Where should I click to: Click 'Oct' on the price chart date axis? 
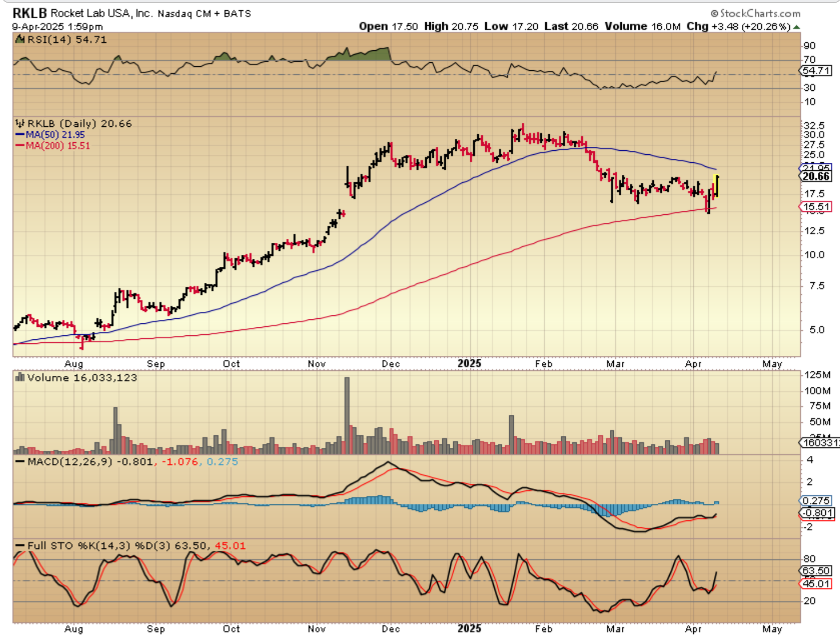[231, 364]
